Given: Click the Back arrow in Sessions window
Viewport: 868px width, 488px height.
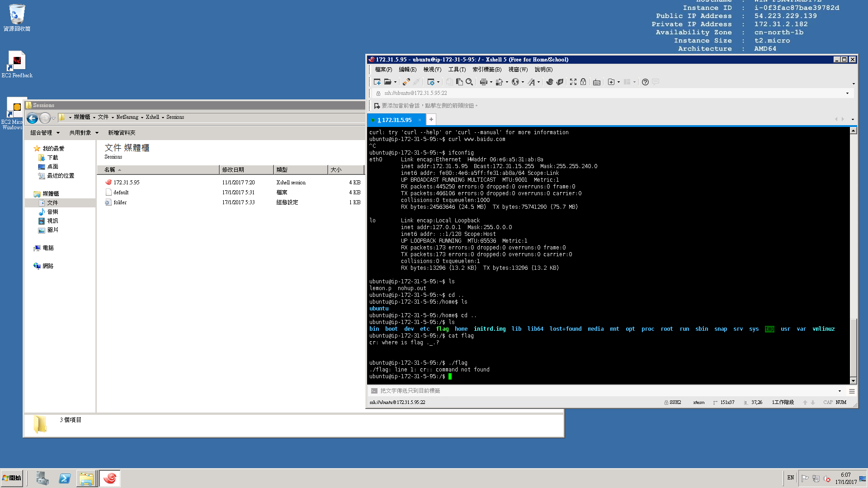Looking at the screenshot, I should (x=33, y=118).
